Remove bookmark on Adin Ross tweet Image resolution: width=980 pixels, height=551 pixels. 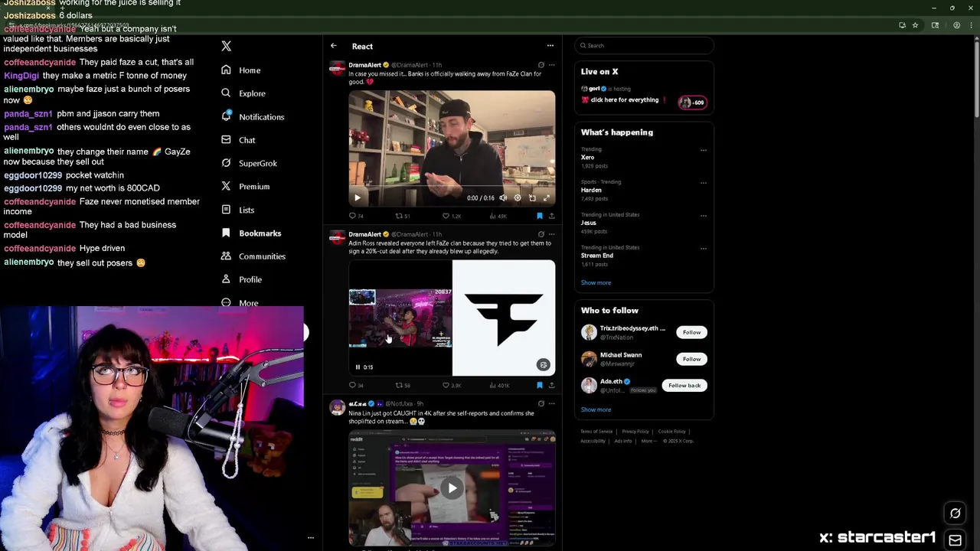(539, 386)
